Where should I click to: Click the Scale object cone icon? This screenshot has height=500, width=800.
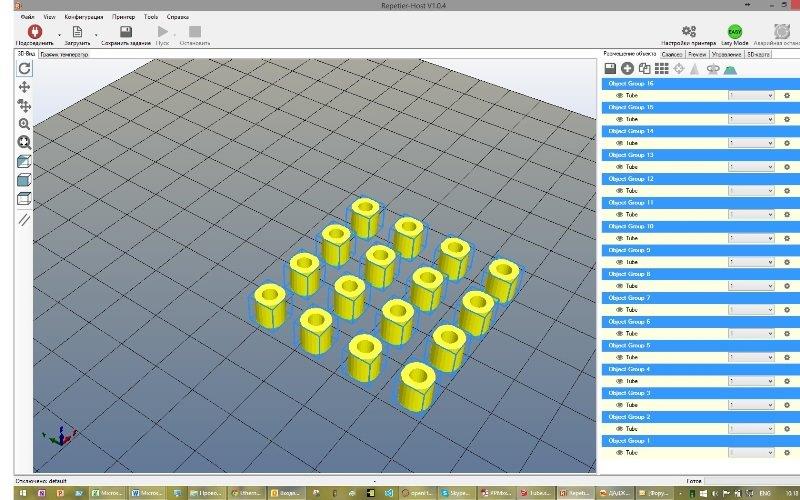pos(694,69)
